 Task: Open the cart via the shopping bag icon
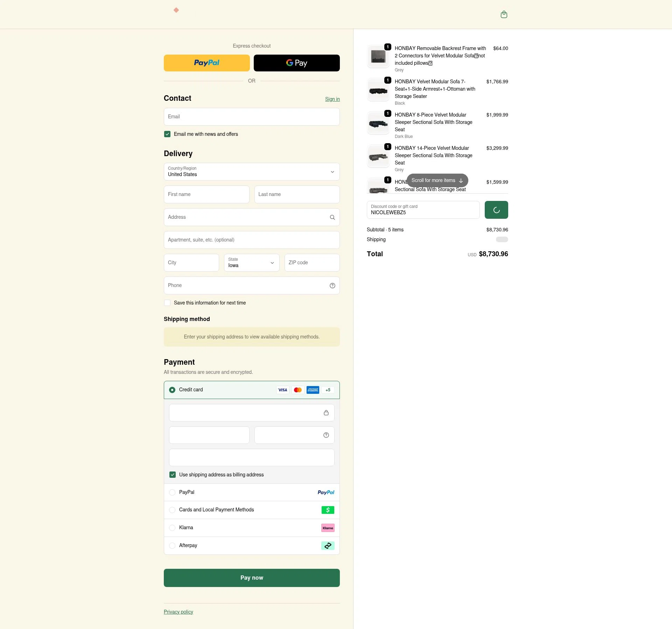point(504,14)
